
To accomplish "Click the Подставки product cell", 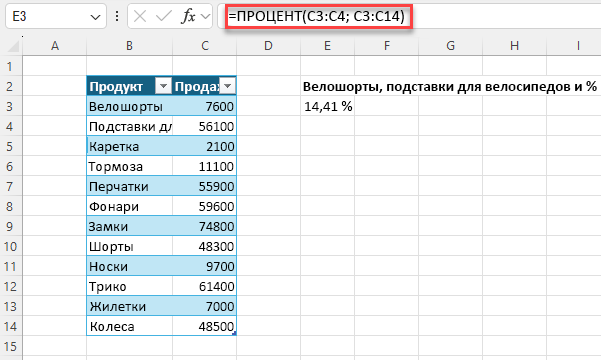I will 130,126.
